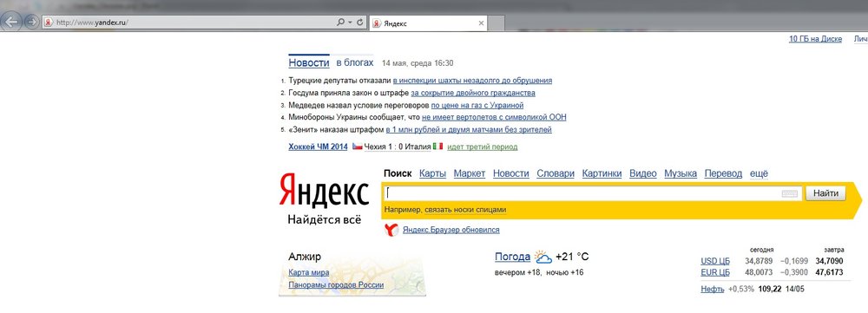Click the Italian flag next to Италия
The width and height of the screenshot is (868, 313).
pyautogui.click(x=437, y=147)
